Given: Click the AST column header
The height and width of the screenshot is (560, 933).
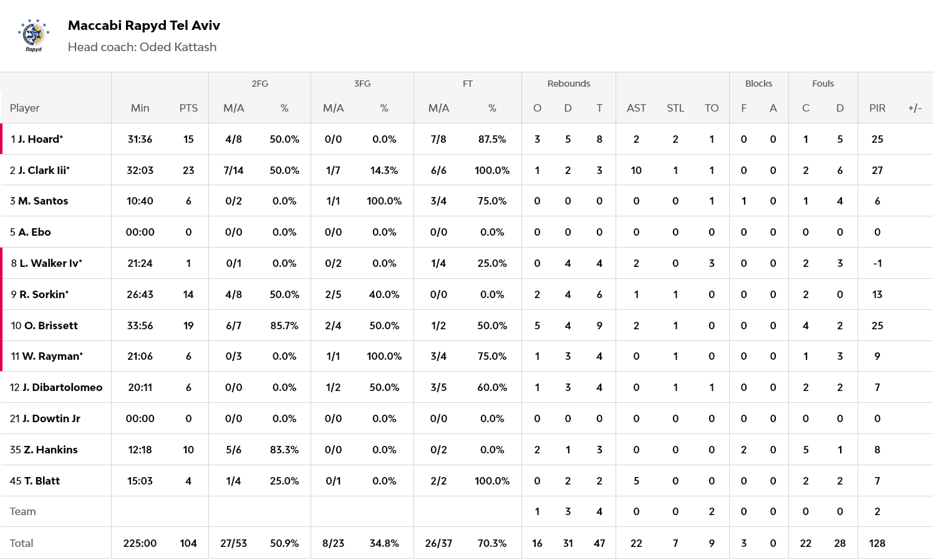Looking at the screenshot, I should pyautogui.click(x=636, y=108).
